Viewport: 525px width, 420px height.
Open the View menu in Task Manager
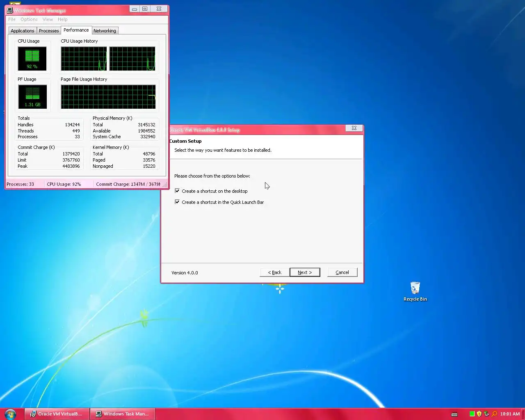48,19
